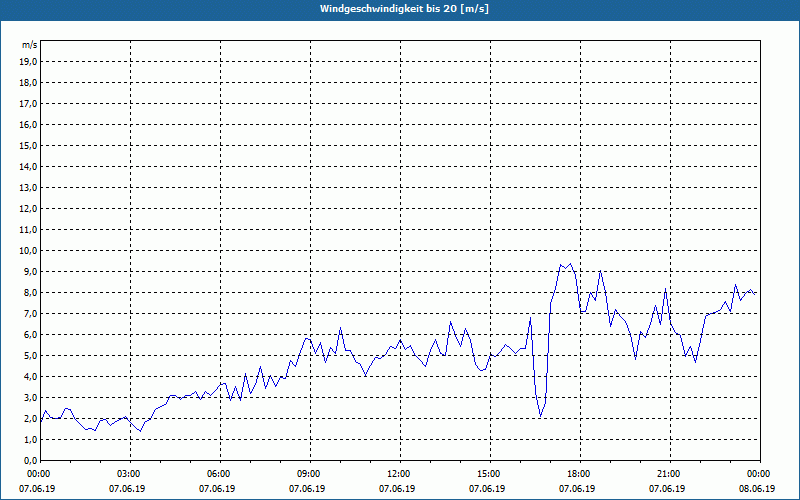Click the "17,0" y-axis value
Image resolution: width=800 pixels, height=500 pixels.
click(28, 104)
